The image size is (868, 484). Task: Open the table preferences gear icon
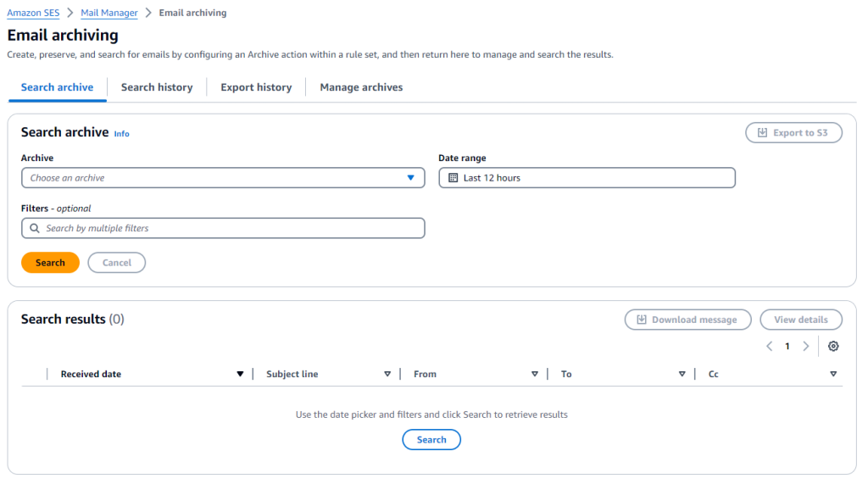[x=833, y=346]
